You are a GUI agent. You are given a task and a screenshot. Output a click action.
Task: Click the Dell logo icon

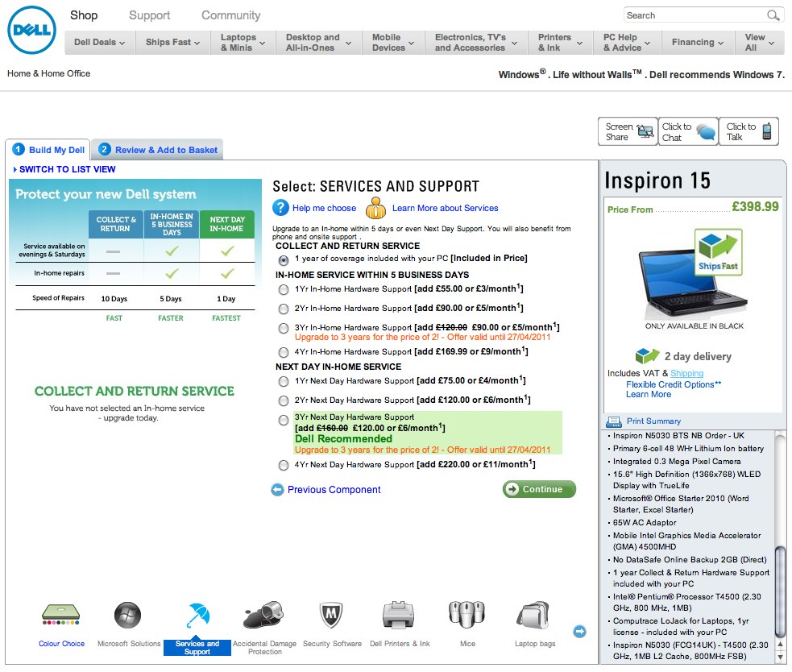click(x=31, y=30)
